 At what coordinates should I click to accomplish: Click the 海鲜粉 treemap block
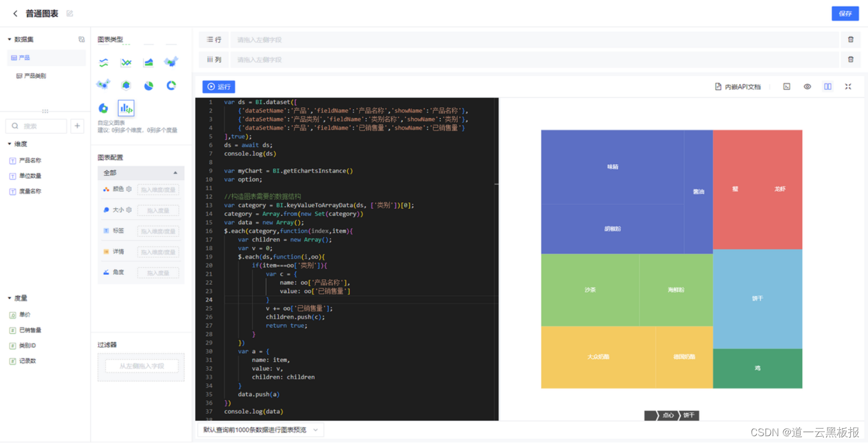[x=676, y=290]
